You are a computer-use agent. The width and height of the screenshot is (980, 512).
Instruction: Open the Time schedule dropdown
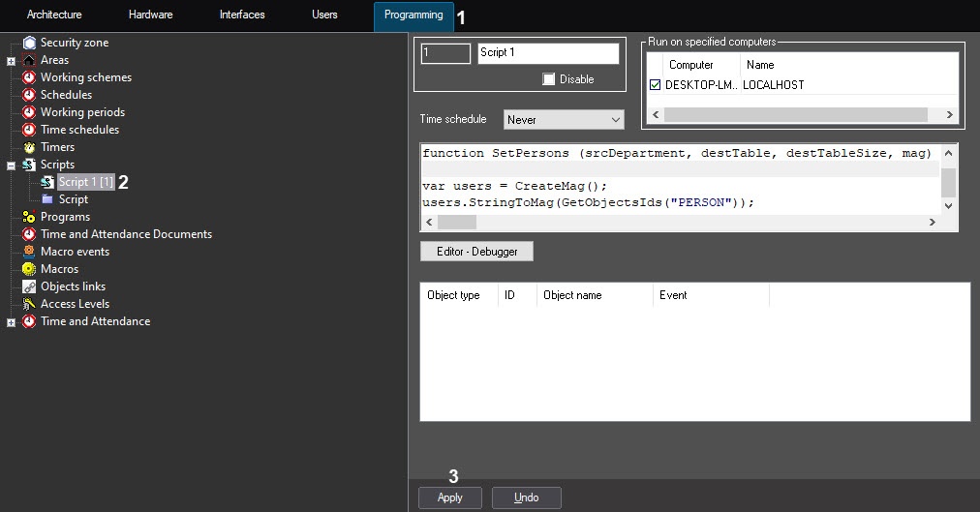pyautogui.click(x=564, y=120)
